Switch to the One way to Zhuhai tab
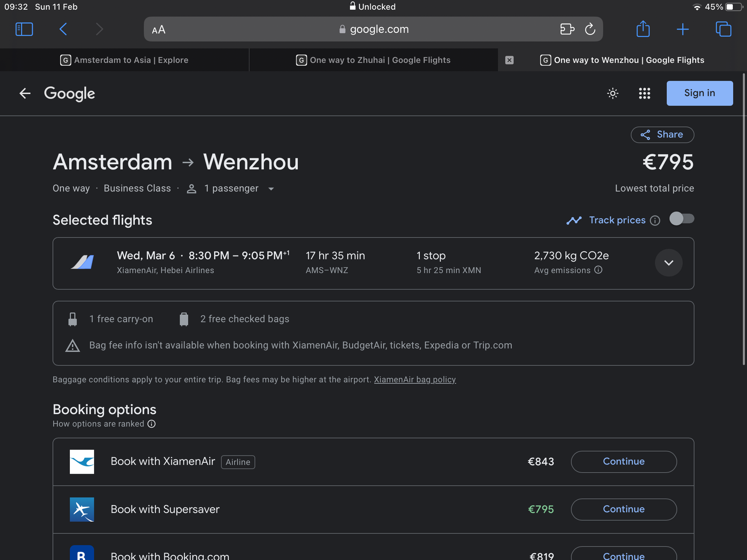 coord(373,60)
